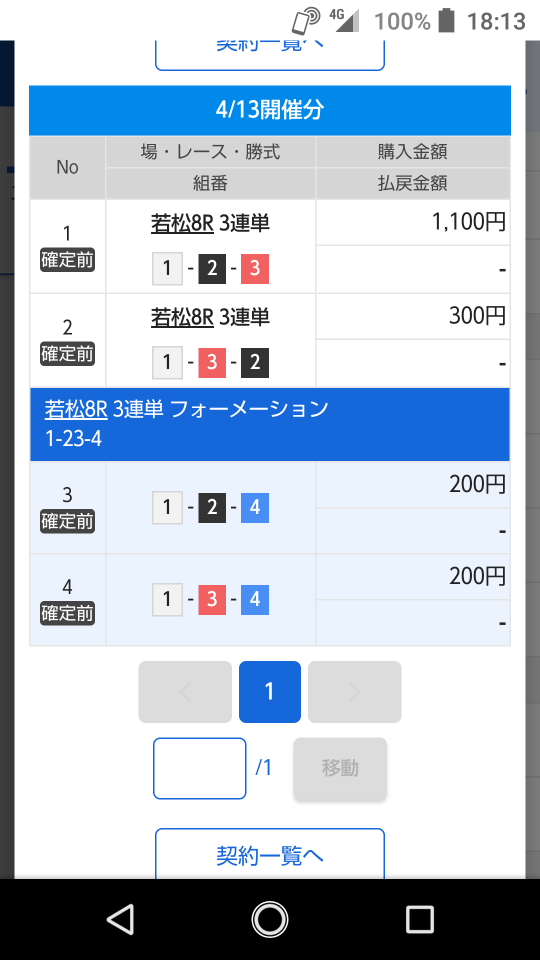
Task: Tap the battery icon in status bar
Action: [x=447, y=20]
